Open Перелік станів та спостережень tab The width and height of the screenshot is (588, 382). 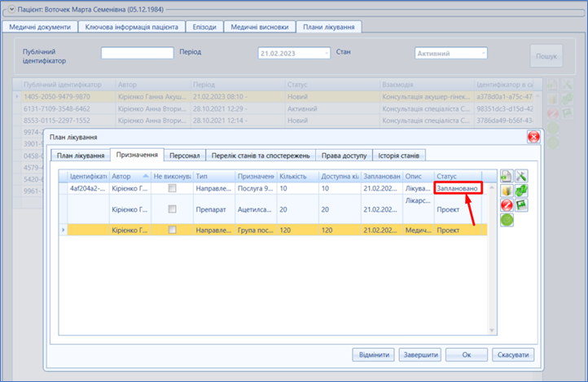point(261,156)
